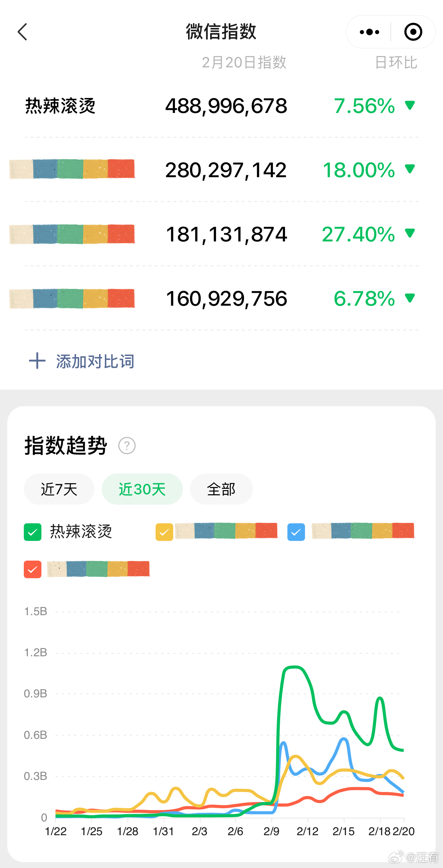Toggle the blue series checkbox
The height and width of the screenshot is (868, 443).
(x=296, y=532)
